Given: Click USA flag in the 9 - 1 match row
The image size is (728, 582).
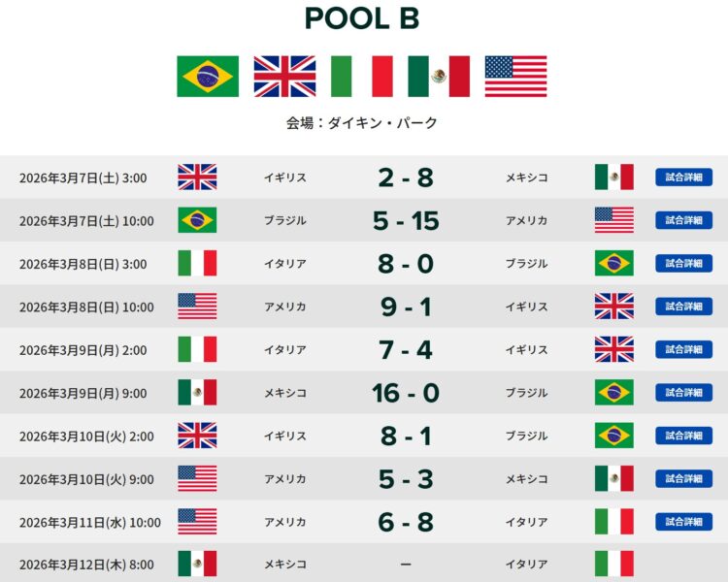Looking at the screenshot, I should click(197, 307).
